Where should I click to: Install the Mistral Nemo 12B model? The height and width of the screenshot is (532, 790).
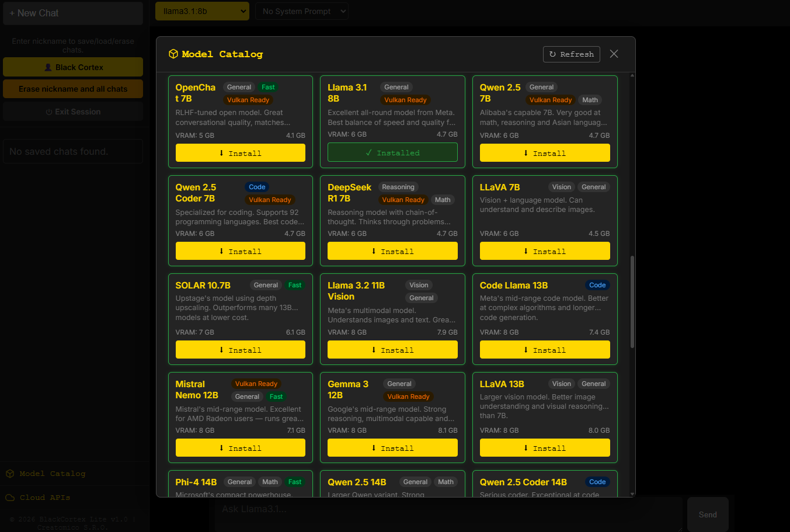click(x=241, y=448)
